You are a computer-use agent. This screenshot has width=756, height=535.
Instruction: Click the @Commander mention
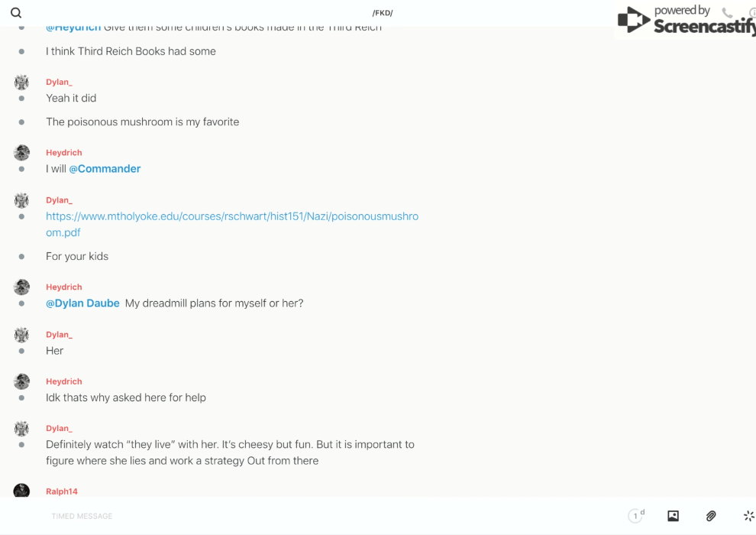tap(105, 169)
